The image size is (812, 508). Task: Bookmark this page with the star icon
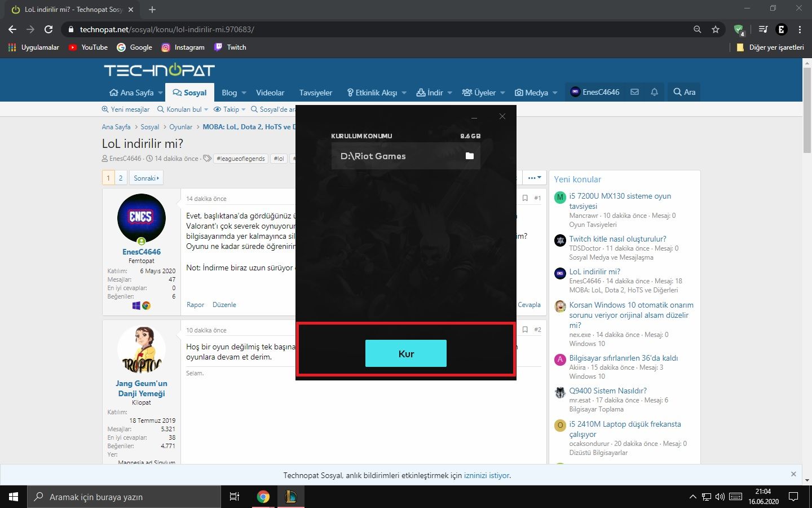(716, 29)
